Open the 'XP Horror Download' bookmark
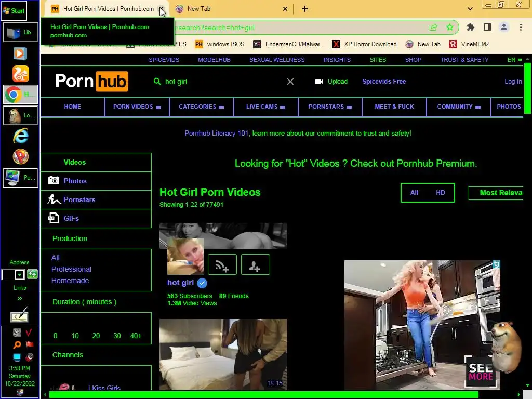 point(365,44)
